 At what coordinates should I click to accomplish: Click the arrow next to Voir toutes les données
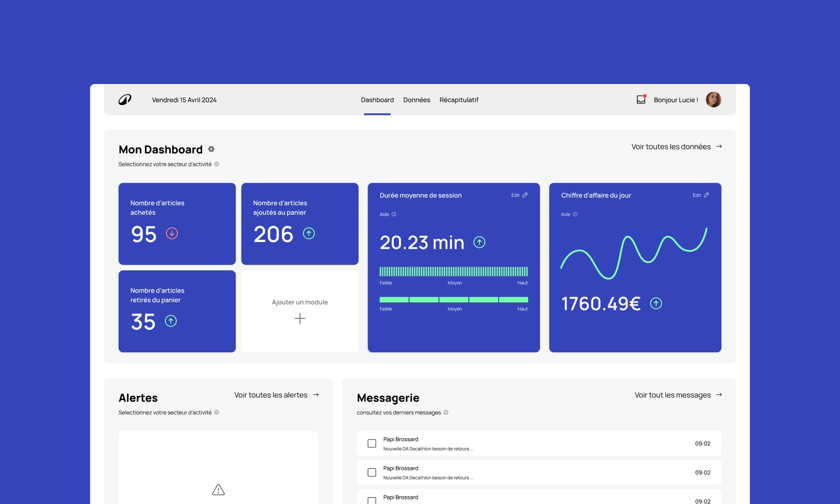coord(719,146)
